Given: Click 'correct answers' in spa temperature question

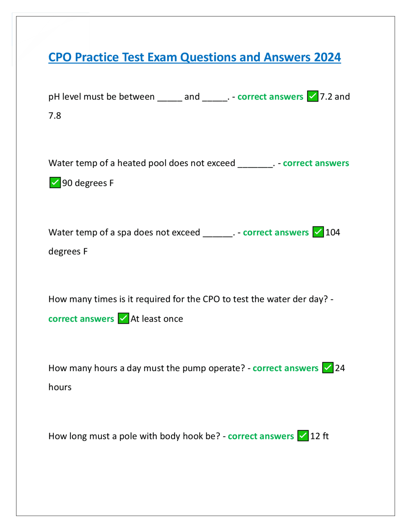Looking at the screenshot, I should pos(275,232).
